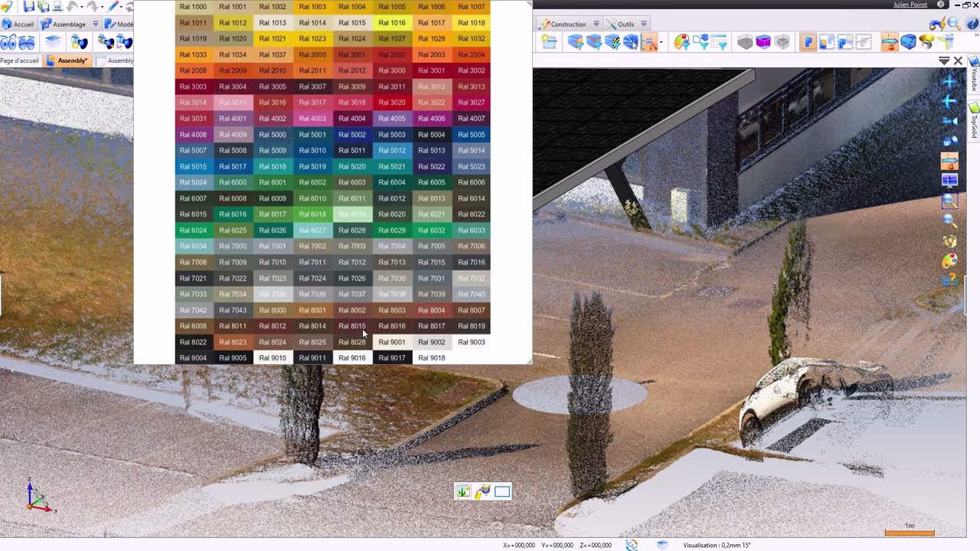Pick the Ral 2004 orange swatch

pos(472,55)
